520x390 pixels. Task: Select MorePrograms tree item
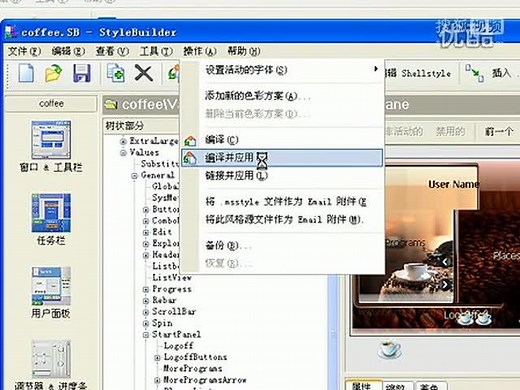[193, 369]
